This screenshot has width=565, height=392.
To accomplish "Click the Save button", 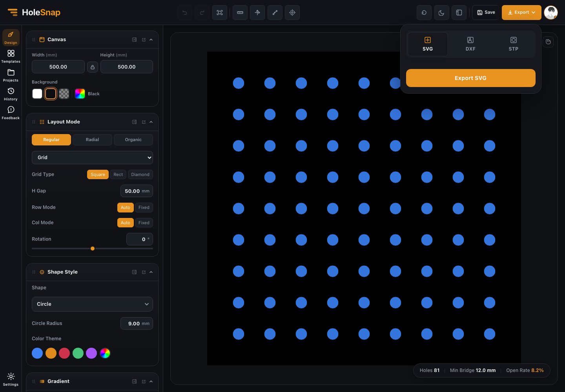I will [x=486, y=13].
